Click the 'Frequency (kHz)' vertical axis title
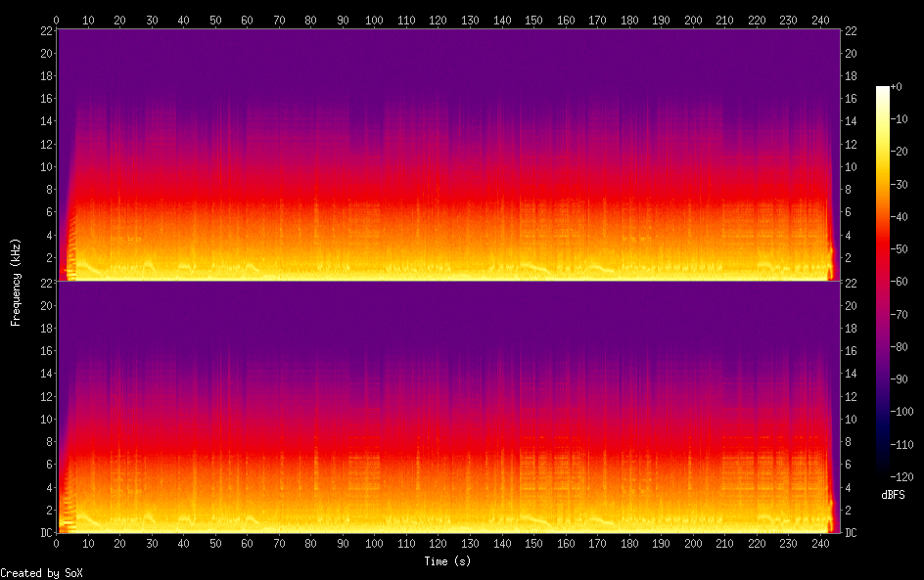The width and height of the screenshot is (924, 580). (16, 282)
